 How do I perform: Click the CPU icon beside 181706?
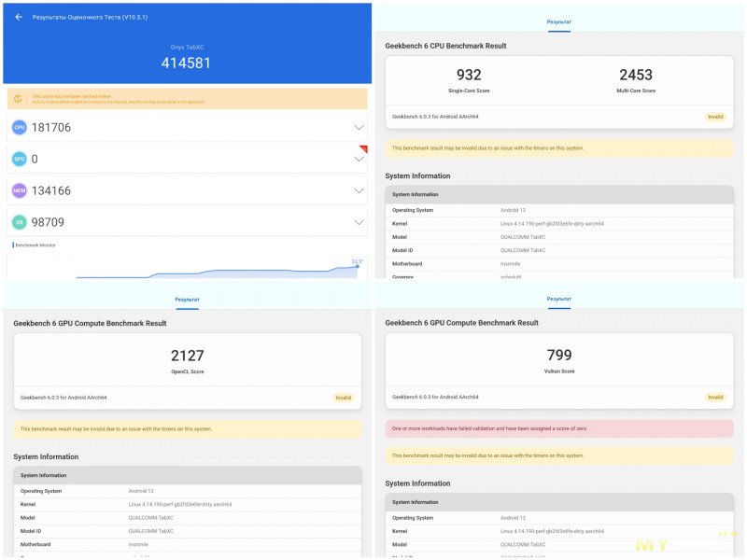[19, 127]
